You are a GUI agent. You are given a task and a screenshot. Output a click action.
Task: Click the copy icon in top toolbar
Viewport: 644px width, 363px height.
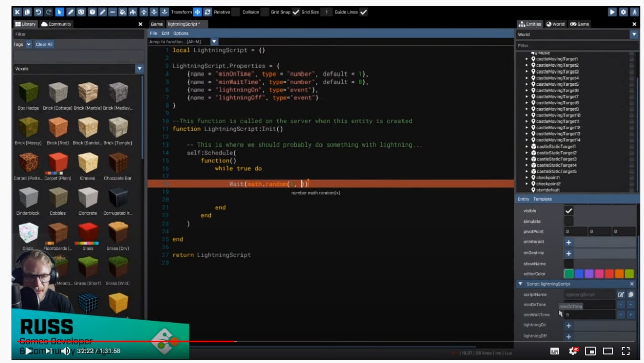tap(28, 12)
